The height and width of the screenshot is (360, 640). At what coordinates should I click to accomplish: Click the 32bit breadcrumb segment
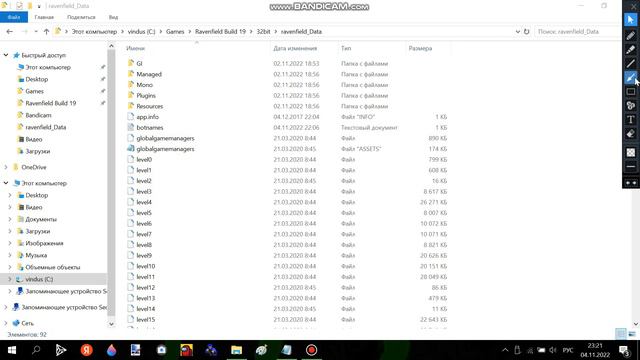click(263, 31)
